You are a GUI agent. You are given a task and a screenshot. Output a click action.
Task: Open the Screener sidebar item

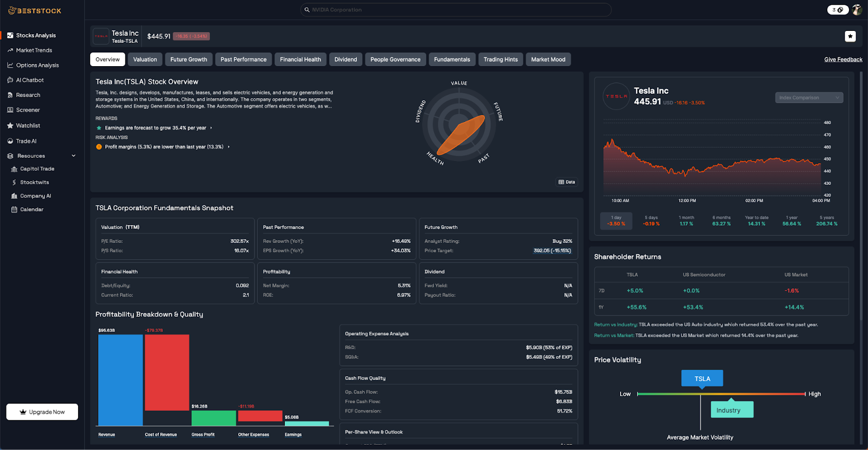click(28, 110)
